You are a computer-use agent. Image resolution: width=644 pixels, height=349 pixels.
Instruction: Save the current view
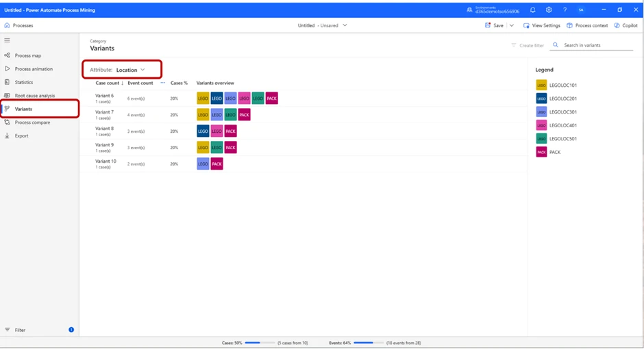[x=494, y=25]
